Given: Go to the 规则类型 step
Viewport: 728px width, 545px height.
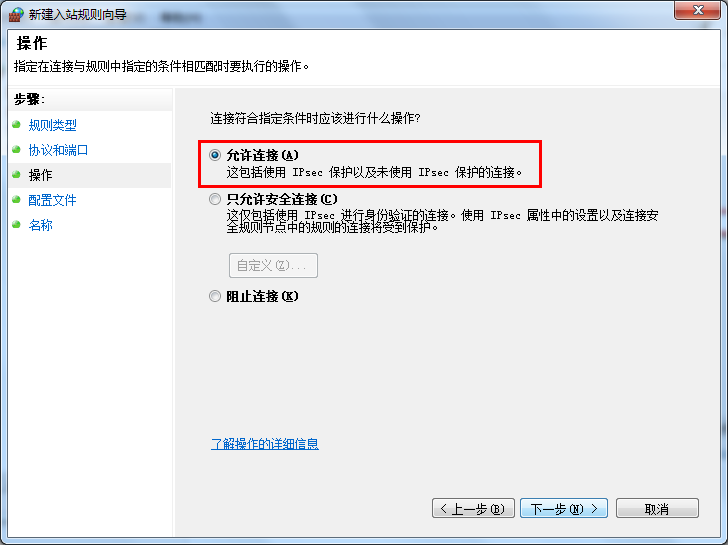Looking at the screenshot, I should click(x=52, y=125).
